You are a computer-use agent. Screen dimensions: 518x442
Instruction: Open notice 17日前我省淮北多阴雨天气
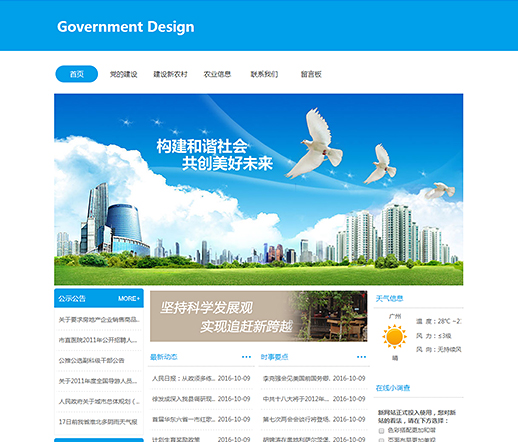click(98, 422)
